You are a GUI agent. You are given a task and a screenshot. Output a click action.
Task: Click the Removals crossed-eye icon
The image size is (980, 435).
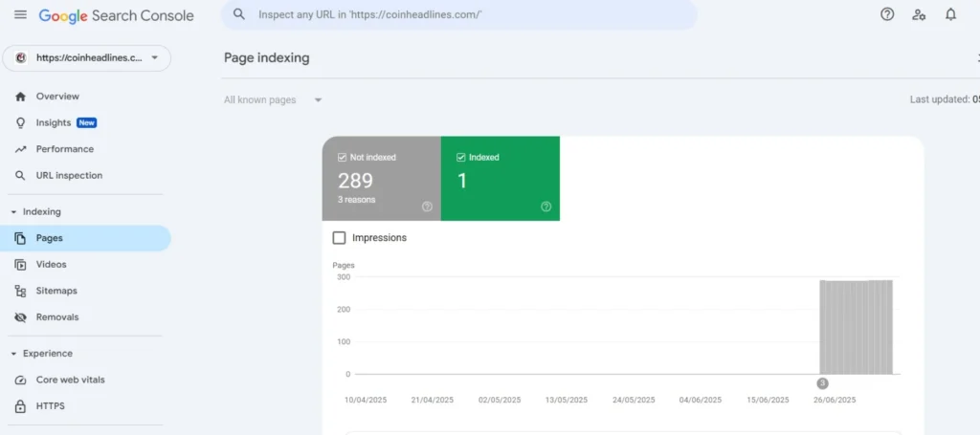pyautogui.click(x=21, y=317)
